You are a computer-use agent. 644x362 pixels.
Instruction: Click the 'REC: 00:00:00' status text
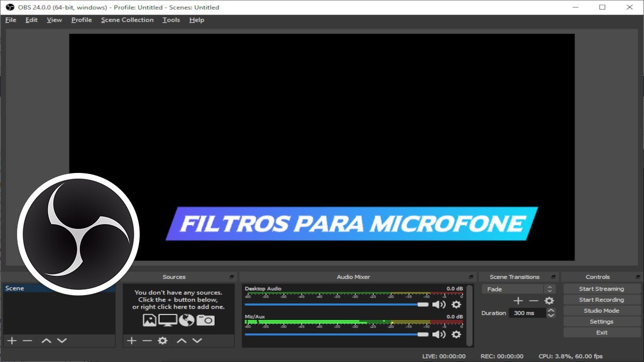[x=502, y=356]
